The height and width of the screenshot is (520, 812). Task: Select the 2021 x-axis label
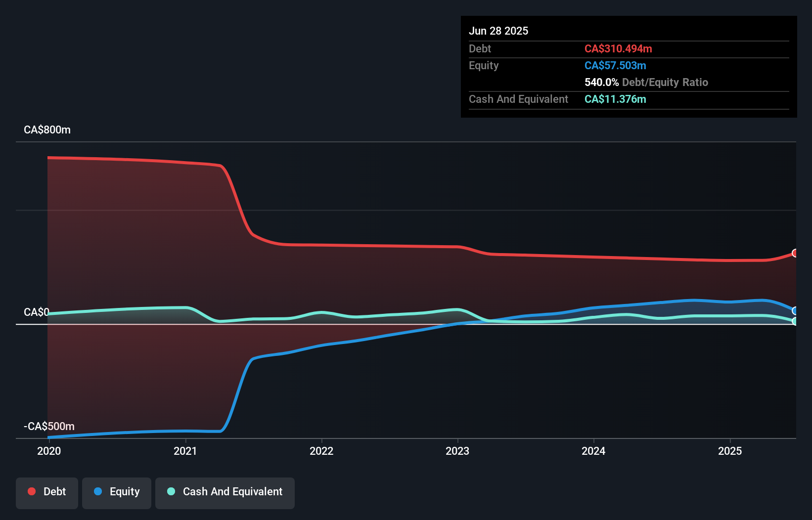click(x=185, y=451)
